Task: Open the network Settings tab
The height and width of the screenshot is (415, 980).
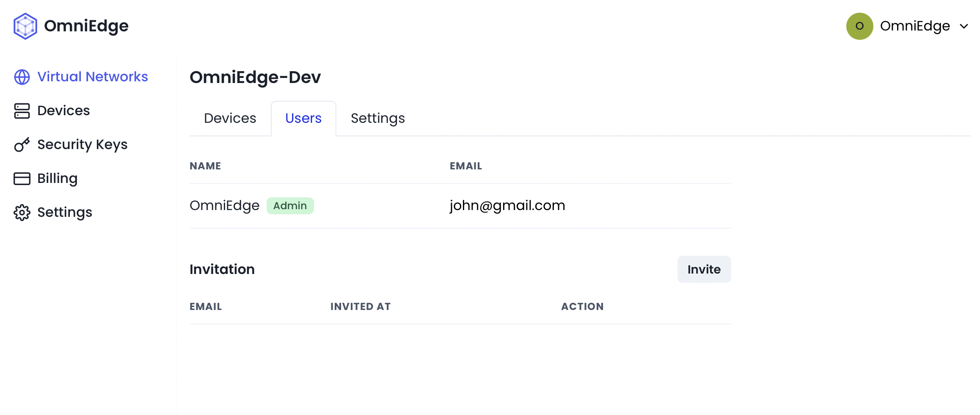Action: point(377,118)
